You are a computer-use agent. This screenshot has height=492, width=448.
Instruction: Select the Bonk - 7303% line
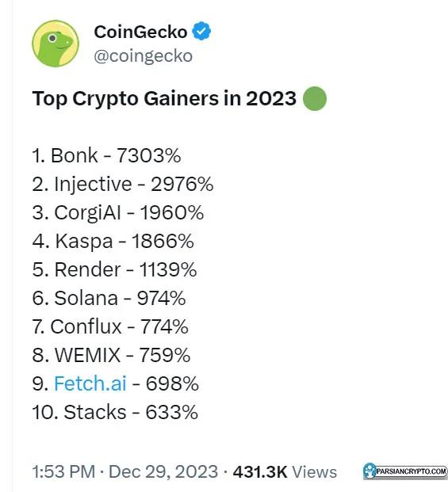click(106, 155)
